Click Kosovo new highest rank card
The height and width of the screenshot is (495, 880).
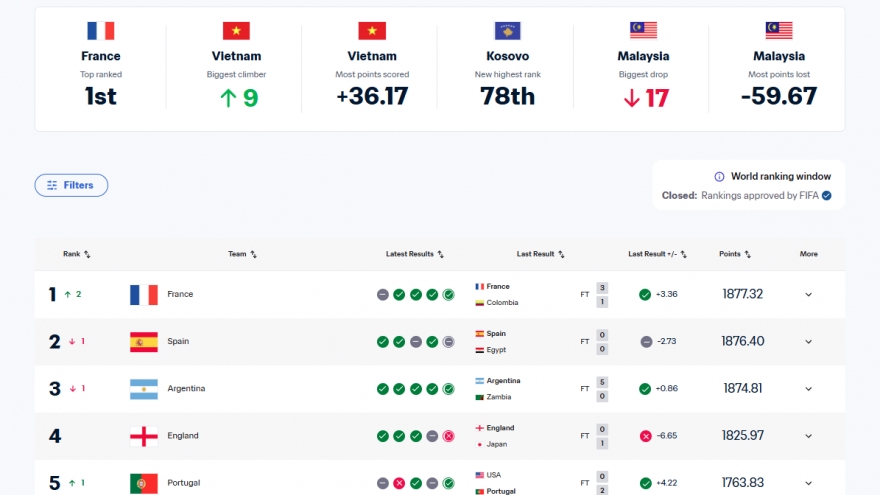tap(507, 70)
